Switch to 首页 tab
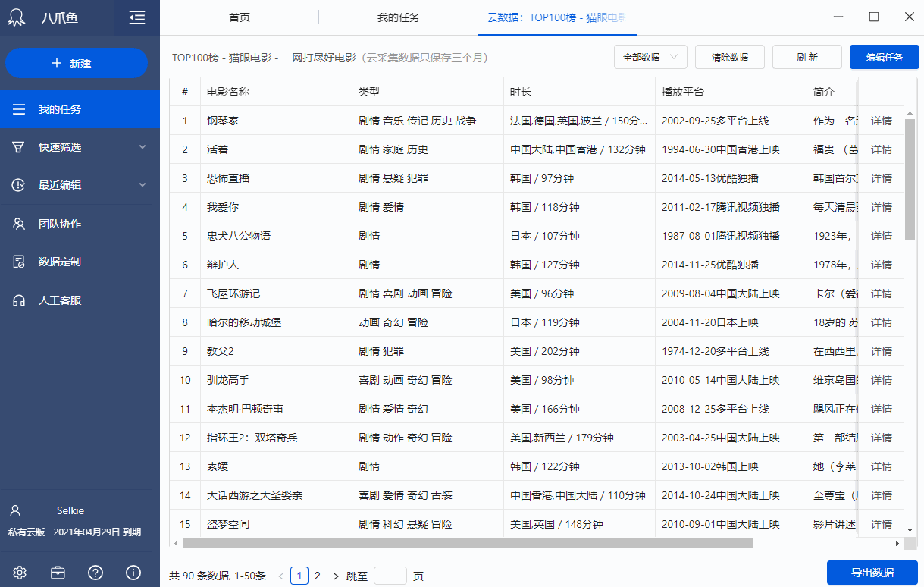The height and width of the screenshot is (587, 924). pyautogui.click(x=240, y=17)
